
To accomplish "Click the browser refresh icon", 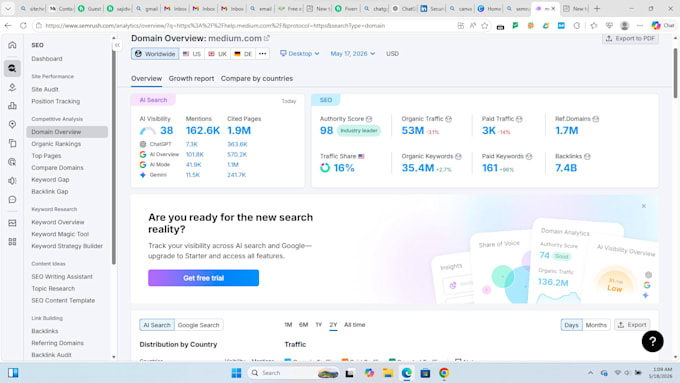I will tap(23, 26).
